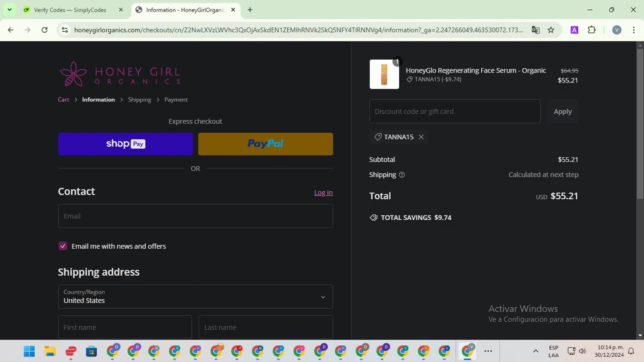Apply the discount code

(x=562, y=111)
